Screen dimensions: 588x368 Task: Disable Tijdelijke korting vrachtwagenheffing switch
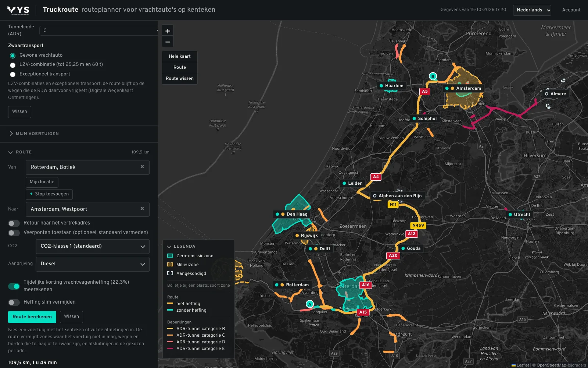tap(14, 286)
